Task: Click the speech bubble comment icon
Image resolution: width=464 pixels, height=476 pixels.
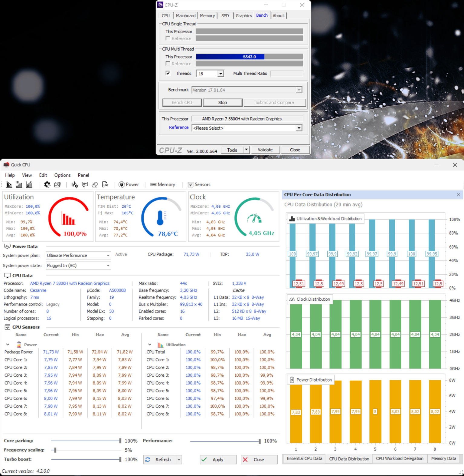Action: pos(85,184)
